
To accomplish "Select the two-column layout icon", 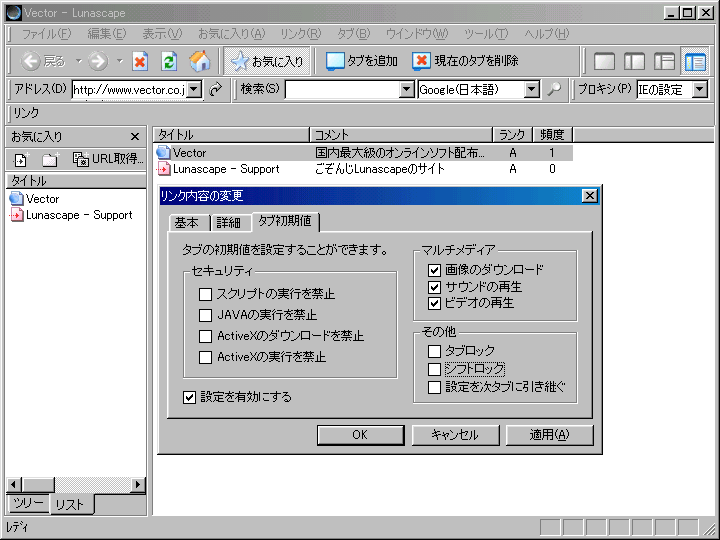I will pos(634,61).
